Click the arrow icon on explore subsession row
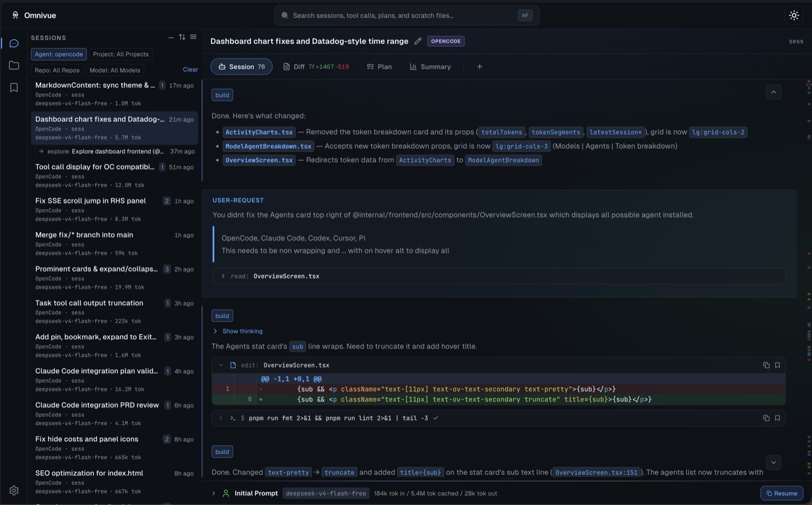 pyautogui.click(x=41, y=151)
